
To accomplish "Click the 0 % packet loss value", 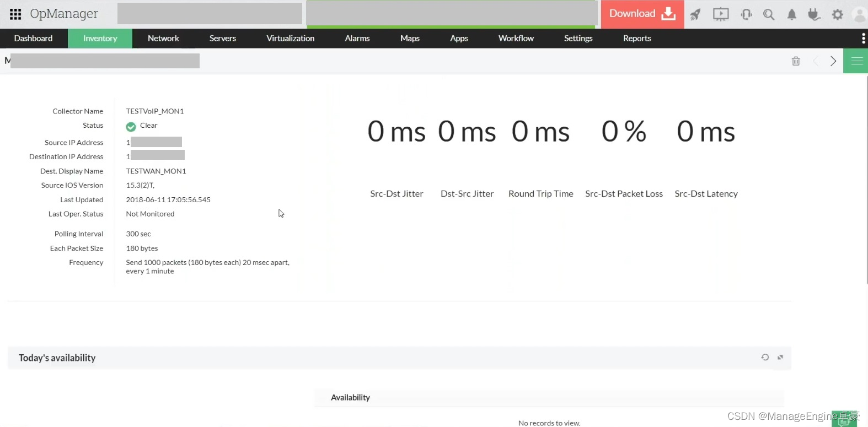I will click(624, 131).
